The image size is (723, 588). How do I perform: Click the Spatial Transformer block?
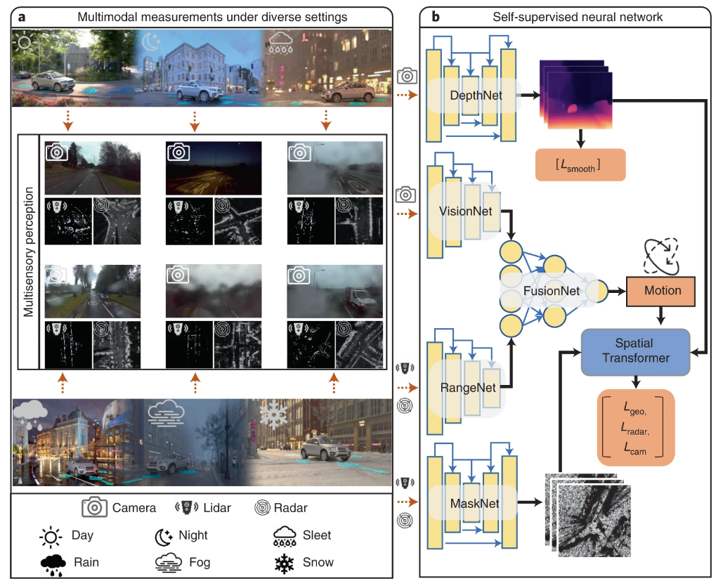(x=635, y=353)
